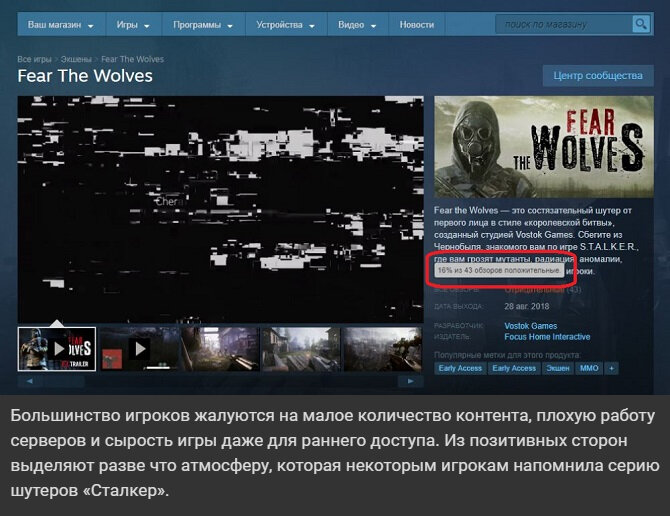This screenshot has width=670, height=516.
Task: Open the "Центр сообщества" button
Action: pos(598,76)
